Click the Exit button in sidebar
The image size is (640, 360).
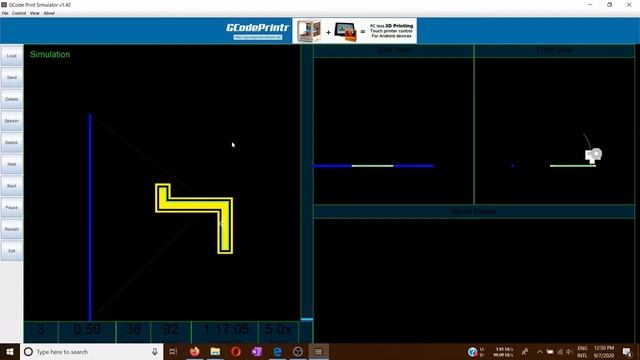pos(11,251)
